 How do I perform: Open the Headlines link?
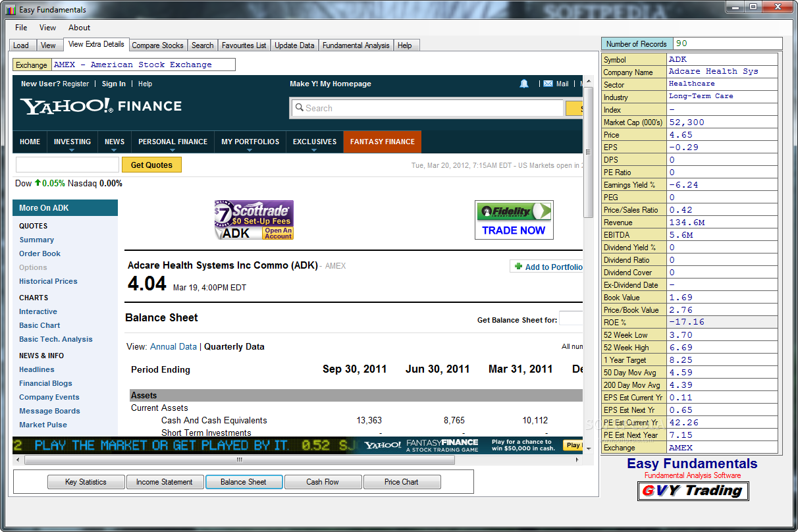point(37,369)
